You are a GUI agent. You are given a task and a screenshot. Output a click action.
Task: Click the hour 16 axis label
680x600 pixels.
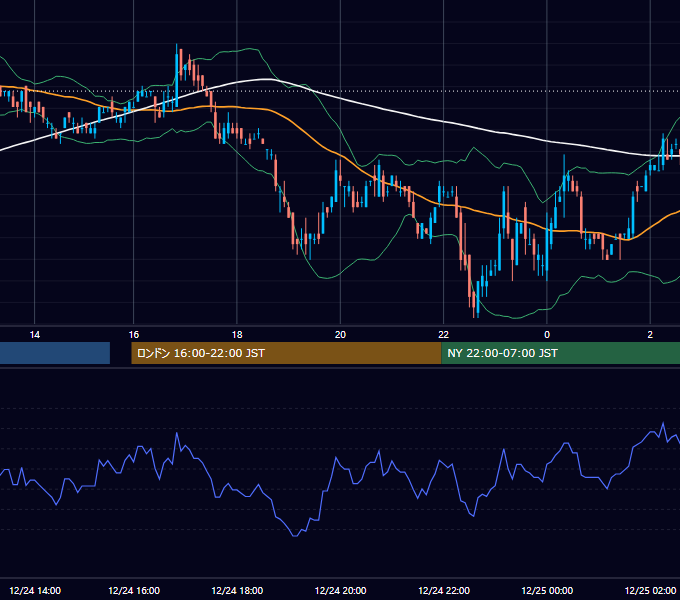134,334
